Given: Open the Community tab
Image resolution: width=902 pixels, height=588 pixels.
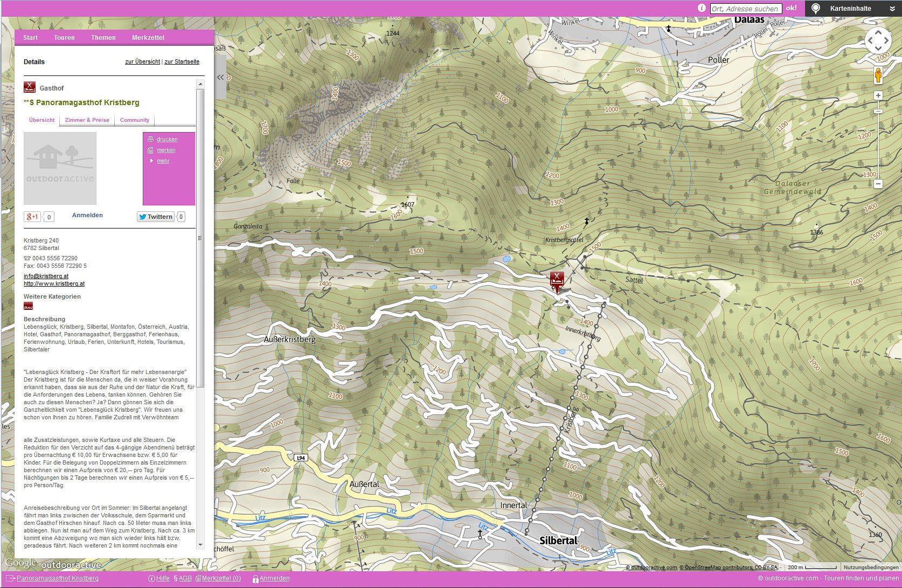Looking at the screenshot, I should (x=134, y=120).
